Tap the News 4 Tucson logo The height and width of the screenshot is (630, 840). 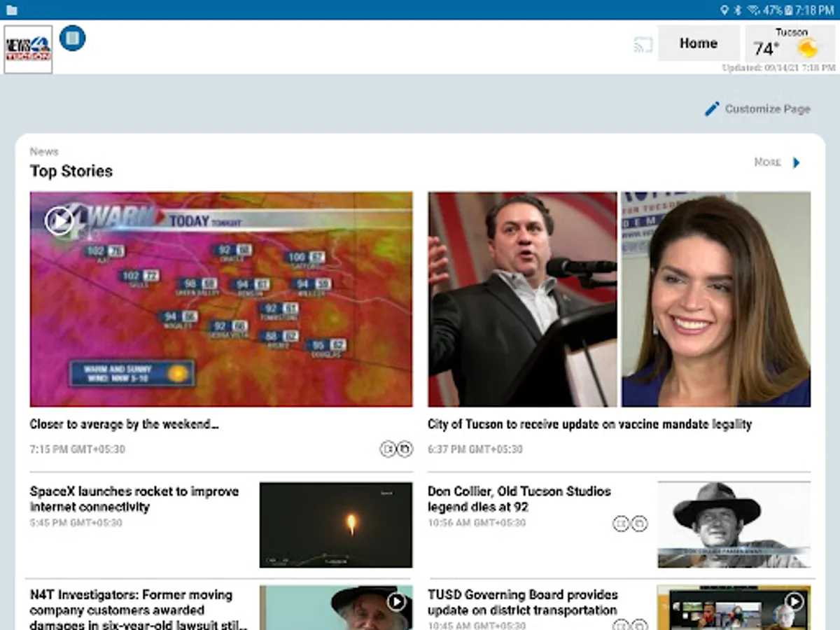pyautogui.click(x=28, y=49)
